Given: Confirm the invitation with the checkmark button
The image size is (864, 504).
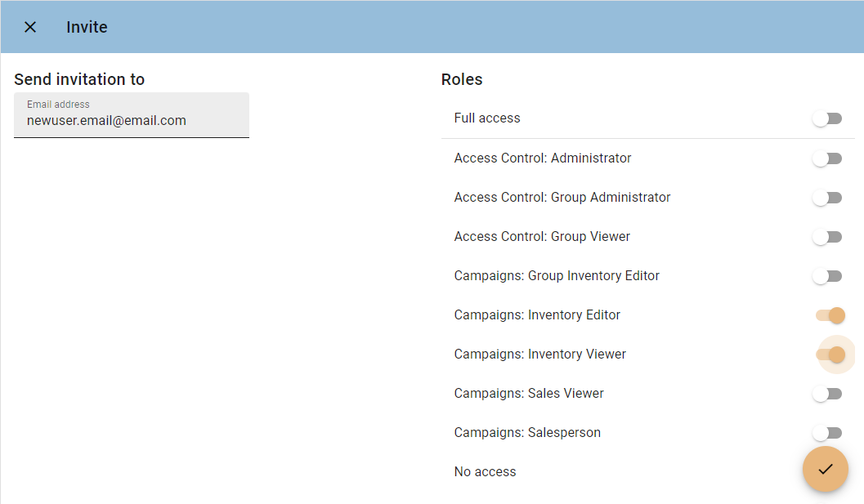Looking at the screenshot, I should [825, 469].
